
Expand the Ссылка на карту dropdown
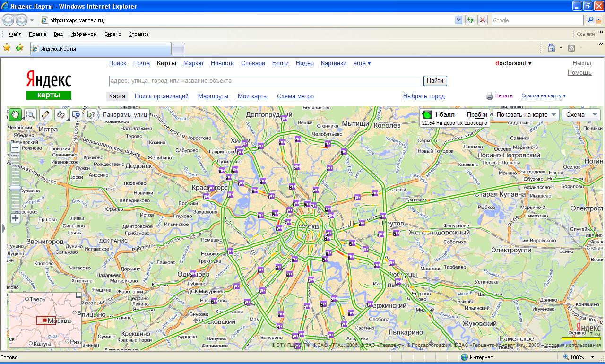point(543,96)
